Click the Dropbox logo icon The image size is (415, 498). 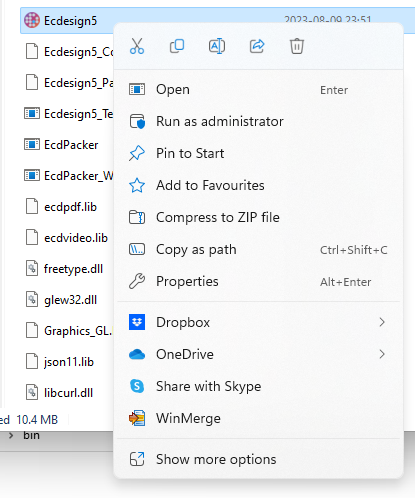pos(137,322)
